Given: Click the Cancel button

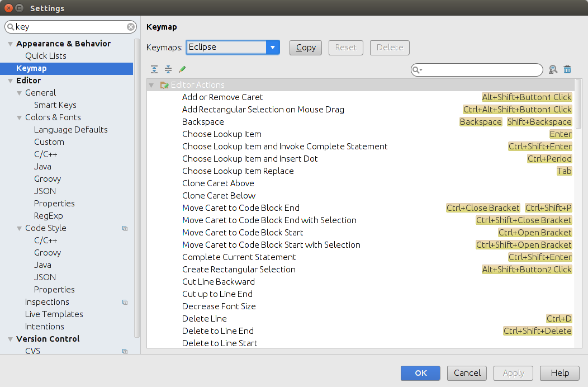Looking at the screenshot, I should click(x=467, y=373).
